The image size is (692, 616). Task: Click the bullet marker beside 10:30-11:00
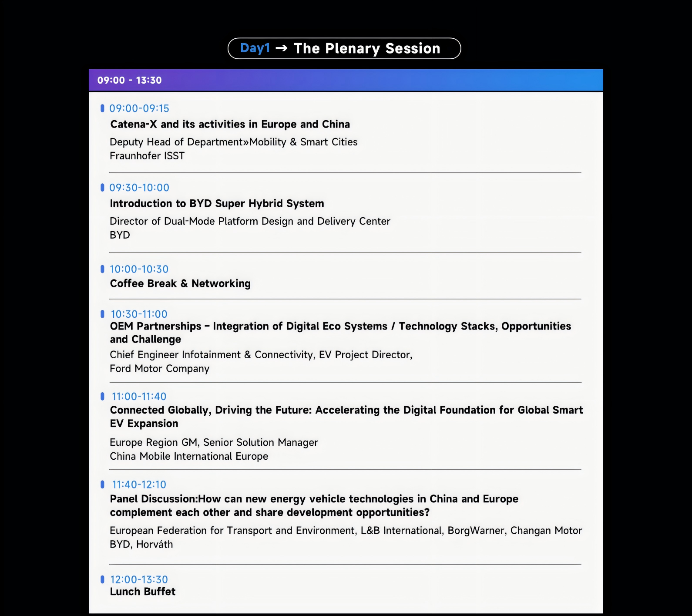point(102,314)
